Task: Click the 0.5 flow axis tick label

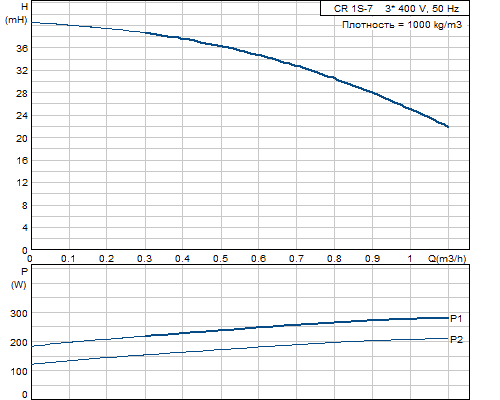Action: (x=220, y=259)
